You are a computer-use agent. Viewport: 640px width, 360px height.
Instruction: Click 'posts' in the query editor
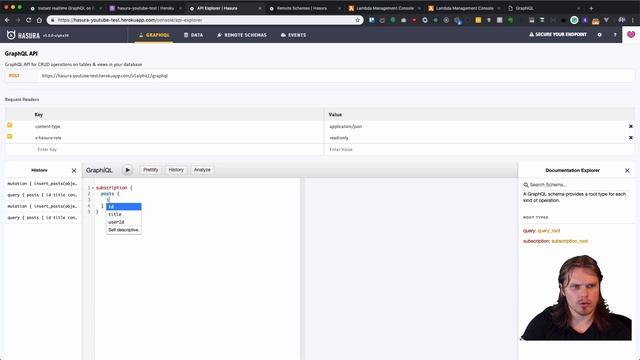(x=107, y=194)
